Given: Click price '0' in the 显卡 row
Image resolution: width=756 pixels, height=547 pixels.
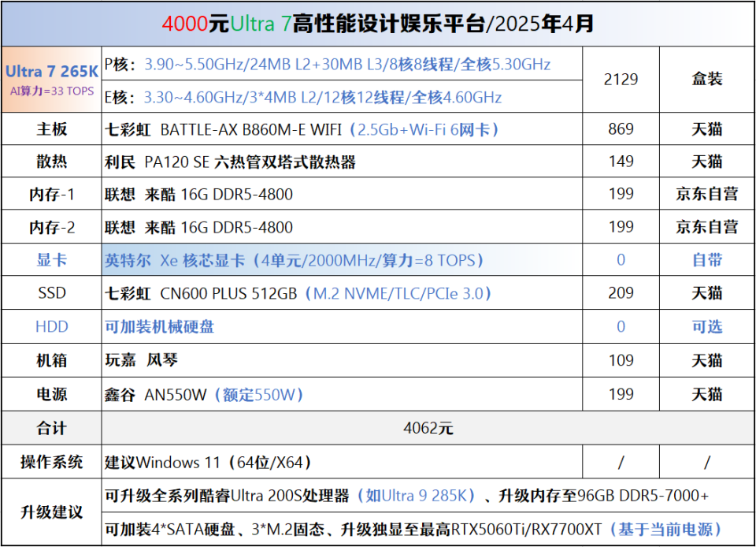Looking at the screenshot, I should 621,260.
